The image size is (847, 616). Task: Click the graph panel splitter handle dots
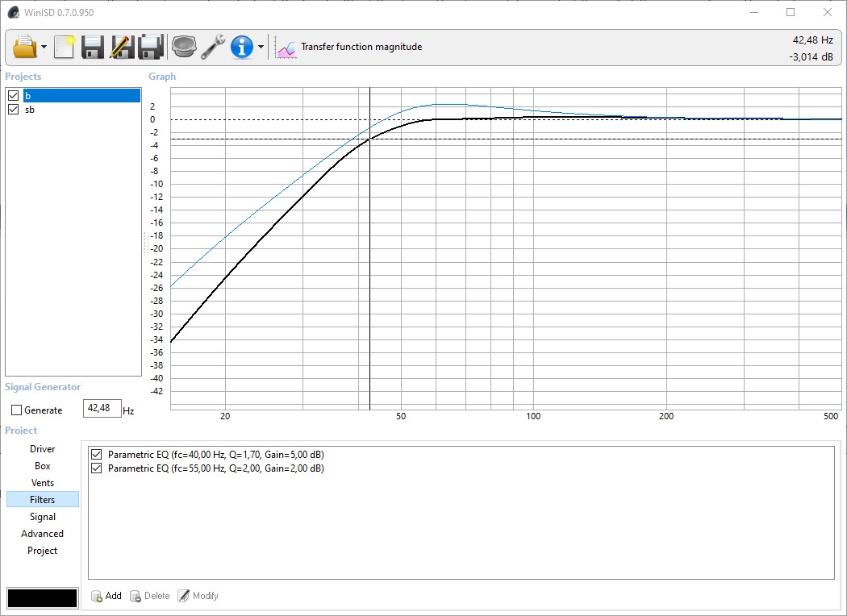click(145, 244)
